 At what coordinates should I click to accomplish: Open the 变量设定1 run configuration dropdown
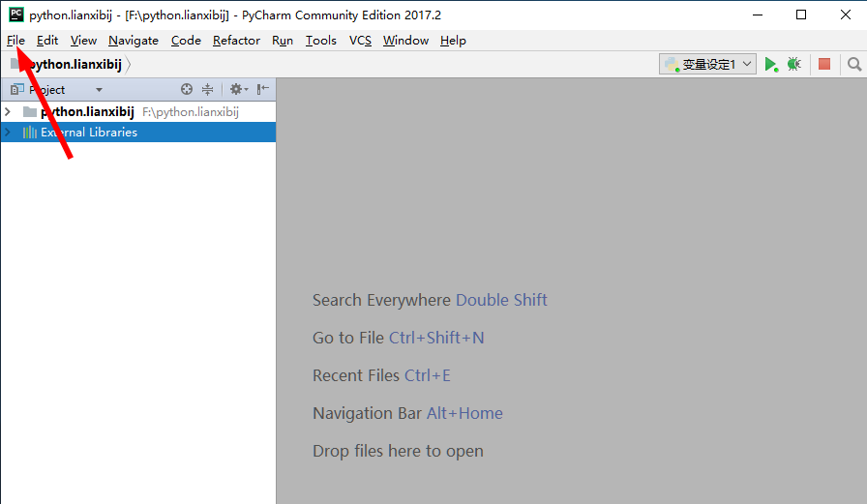point(707,64)
